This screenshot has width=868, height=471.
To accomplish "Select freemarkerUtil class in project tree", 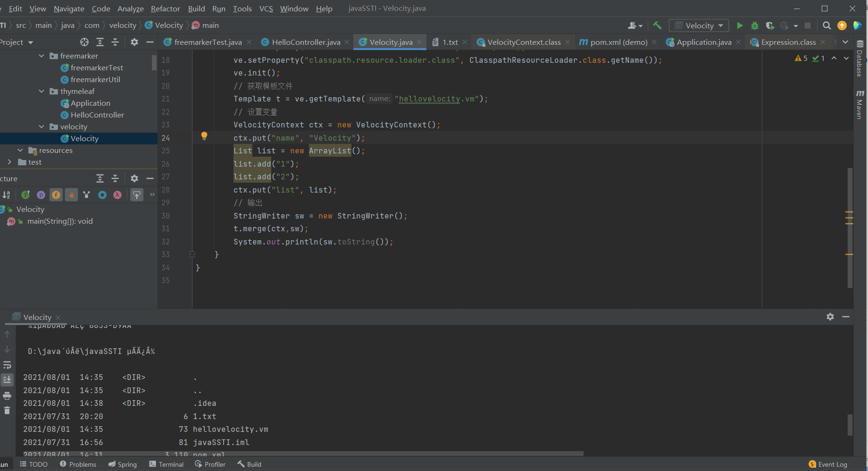I will 95,79.
